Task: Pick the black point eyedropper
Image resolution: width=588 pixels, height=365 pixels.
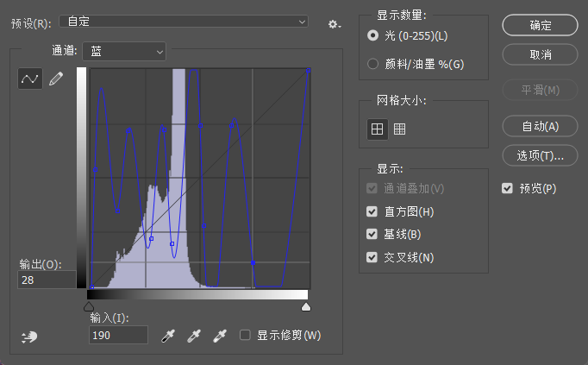Action: pos(168,336)
